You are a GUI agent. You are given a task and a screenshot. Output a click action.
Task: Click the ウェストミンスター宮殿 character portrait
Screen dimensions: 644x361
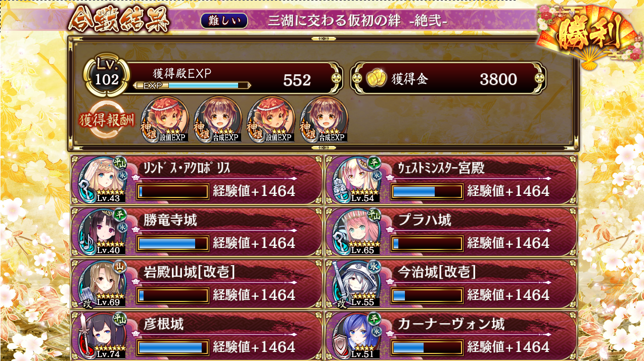358,180
